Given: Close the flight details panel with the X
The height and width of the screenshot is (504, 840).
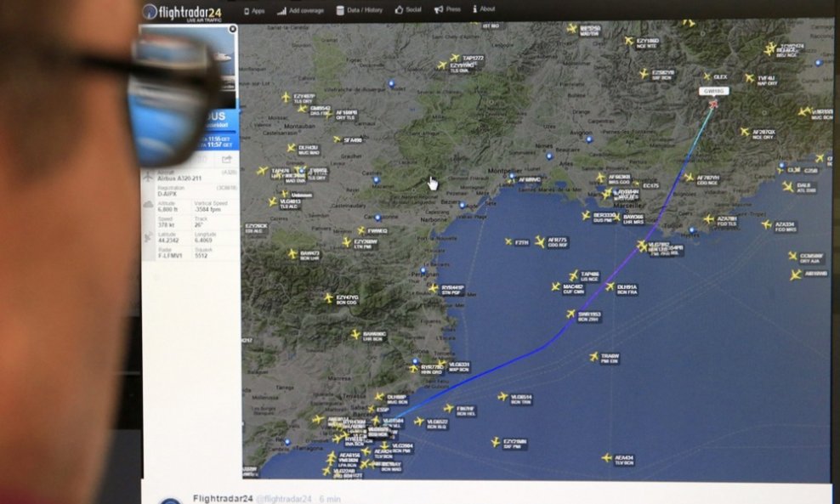Looking at the screenshot, I should (231, 30).
